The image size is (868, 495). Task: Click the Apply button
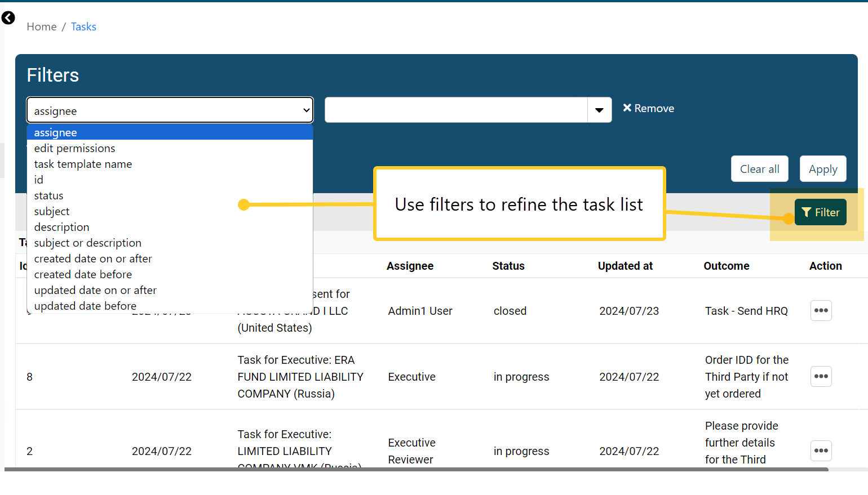click(x=822, y=168)
